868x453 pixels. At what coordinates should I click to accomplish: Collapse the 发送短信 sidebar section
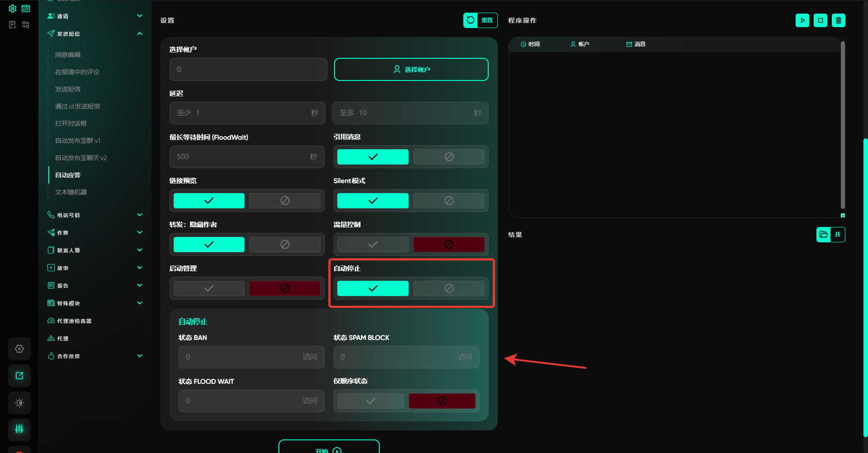[x=140, y=34]
